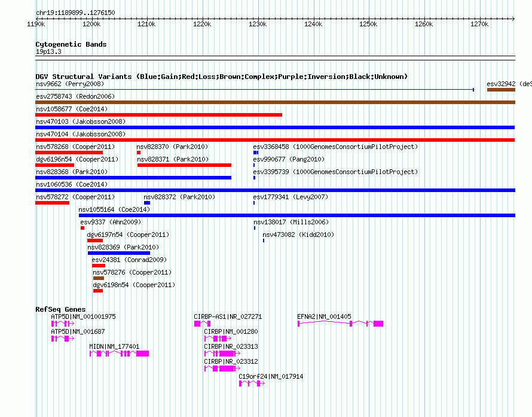The width and height of the screenshot is (532, 417).
Task: Click the EFNA2|NM_001405 gene glyph
Action: tap(340, 324)
